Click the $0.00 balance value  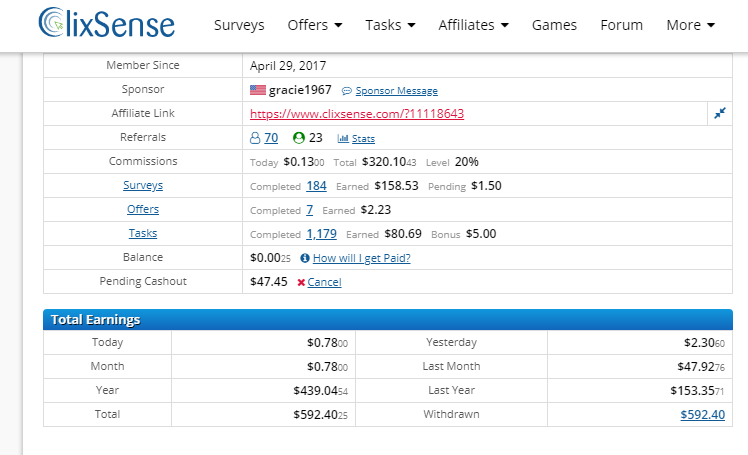270,258
